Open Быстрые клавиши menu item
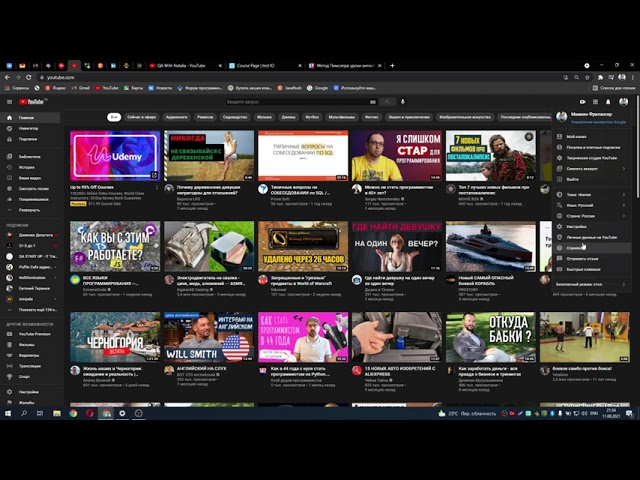 click(x=591, y=269)
